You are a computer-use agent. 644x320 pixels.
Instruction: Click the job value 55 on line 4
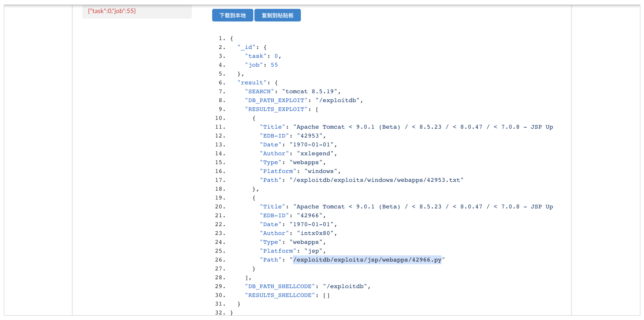274,65
